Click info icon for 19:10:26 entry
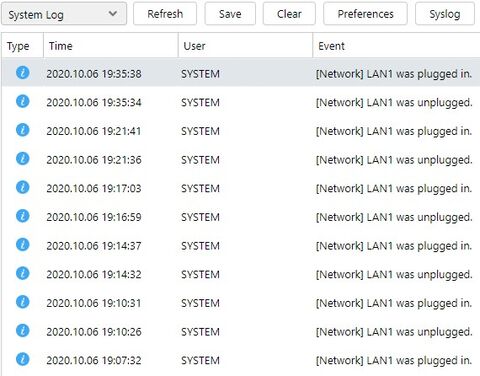 coord(22,330)
